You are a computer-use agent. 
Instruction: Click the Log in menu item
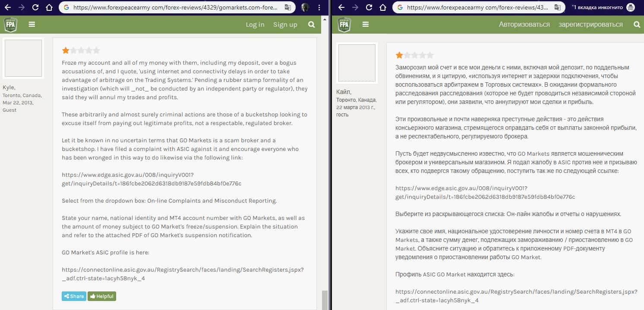click(255, 25)
